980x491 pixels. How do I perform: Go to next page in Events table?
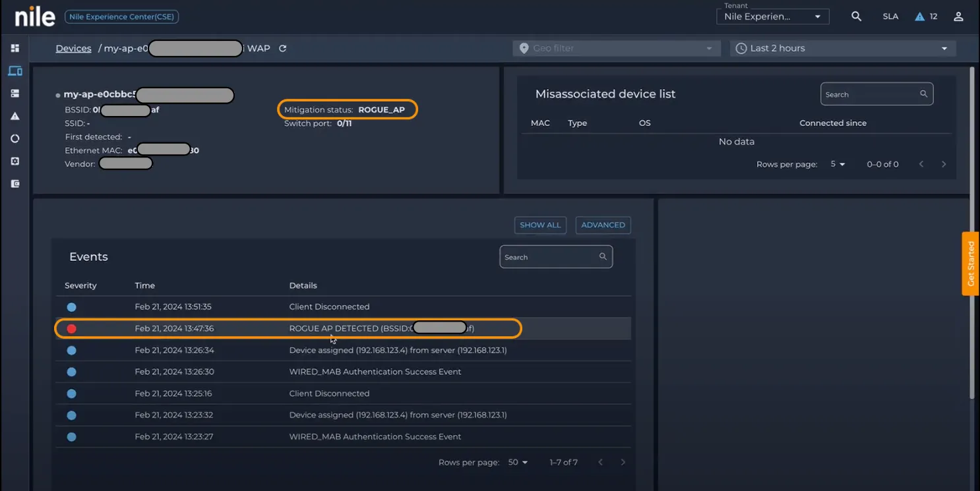tap(623, 462)
